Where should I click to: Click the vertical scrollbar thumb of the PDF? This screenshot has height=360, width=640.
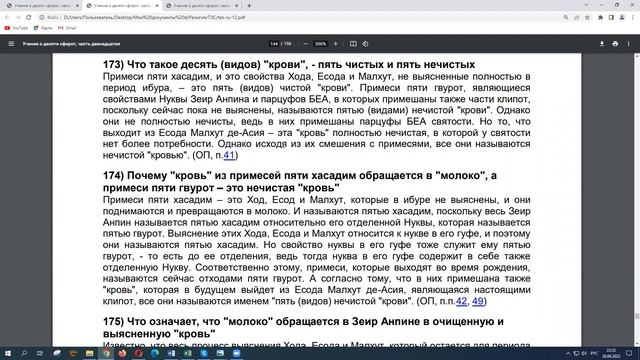coord(637,316)
